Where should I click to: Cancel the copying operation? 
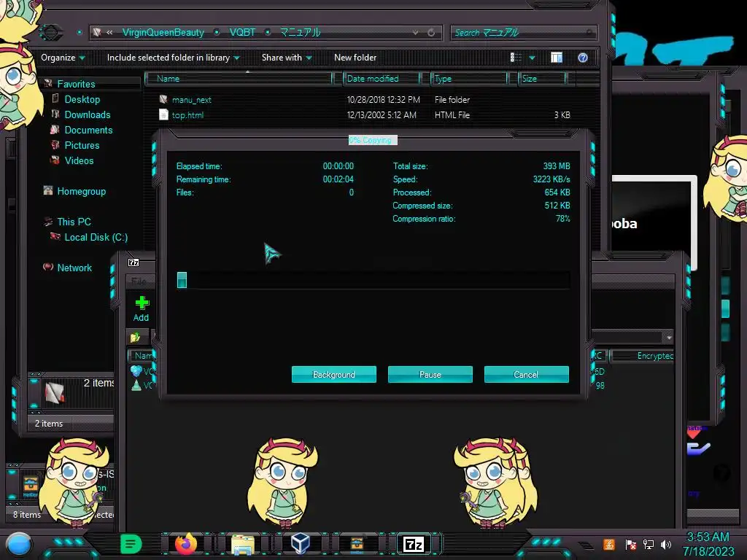527,374
